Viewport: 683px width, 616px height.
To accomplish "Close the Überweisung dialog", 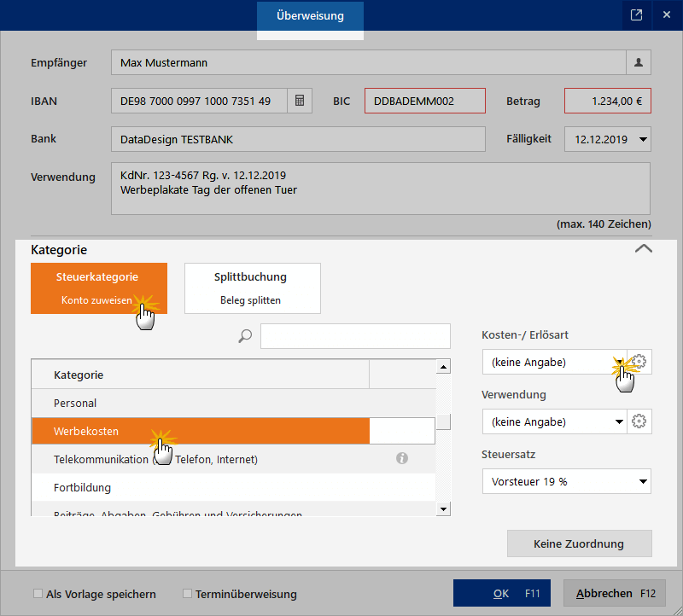I will (667, 15).
